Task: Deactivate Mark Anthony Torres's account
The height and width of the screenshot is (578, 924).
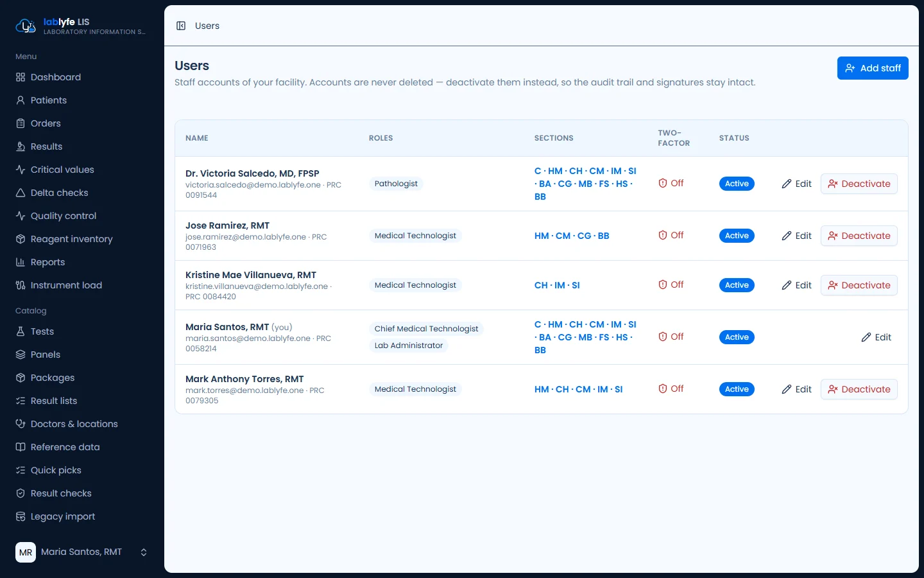Action: point(859,389)
